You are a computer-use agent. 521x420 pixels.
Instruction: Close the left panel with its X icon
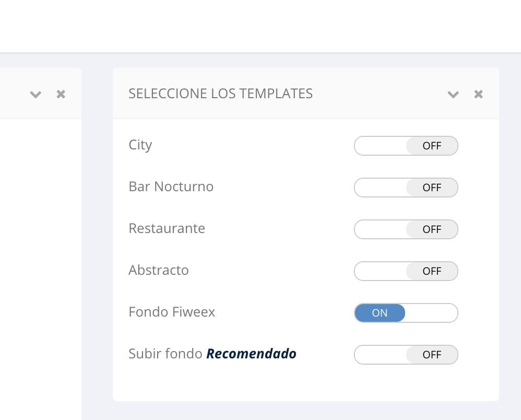click(x=61, y=94)
